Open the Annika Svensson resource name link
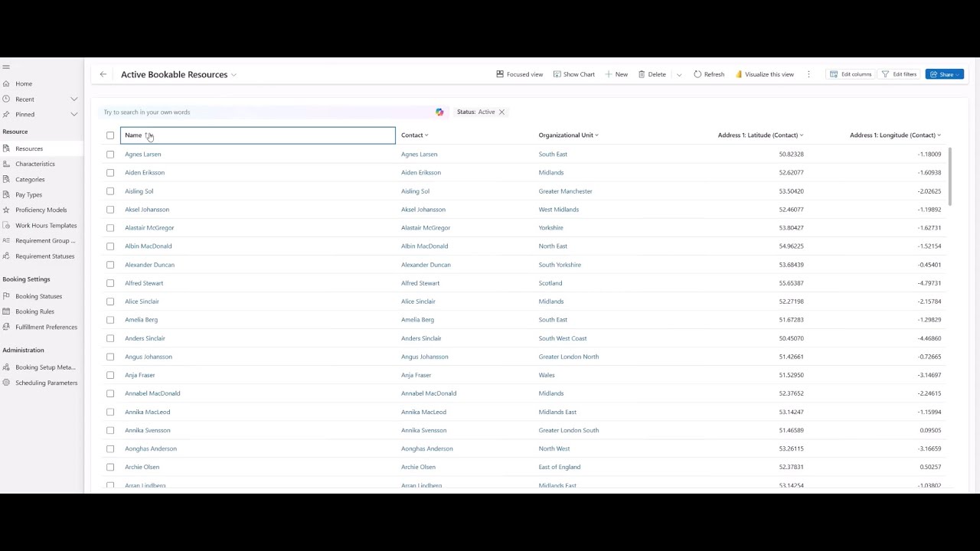The image size is (980, 551). click(148, 430)
